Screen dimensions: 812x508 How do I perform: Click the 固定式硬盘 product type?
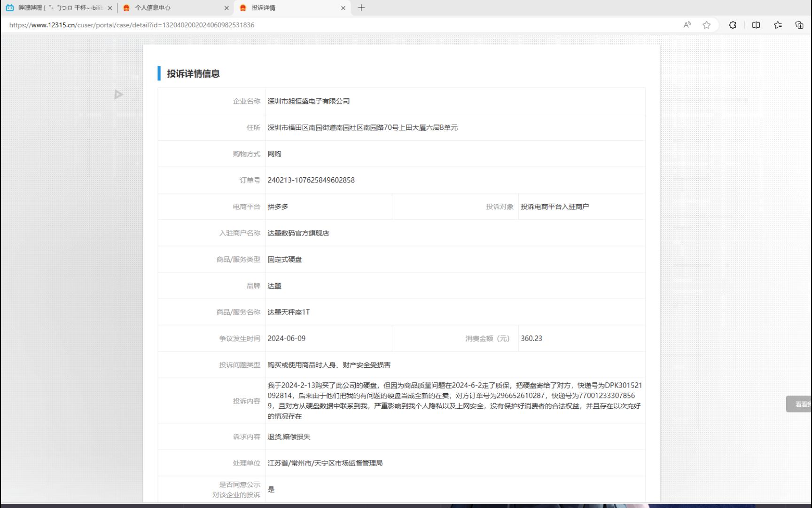pyautogui.click(x=285, y=259)
